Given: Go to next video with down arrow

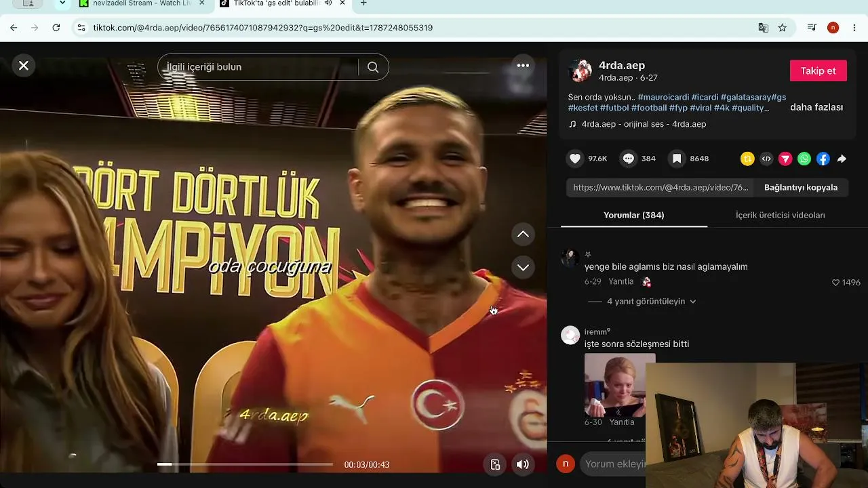Looking at the screenshot, I should point(523,267).
